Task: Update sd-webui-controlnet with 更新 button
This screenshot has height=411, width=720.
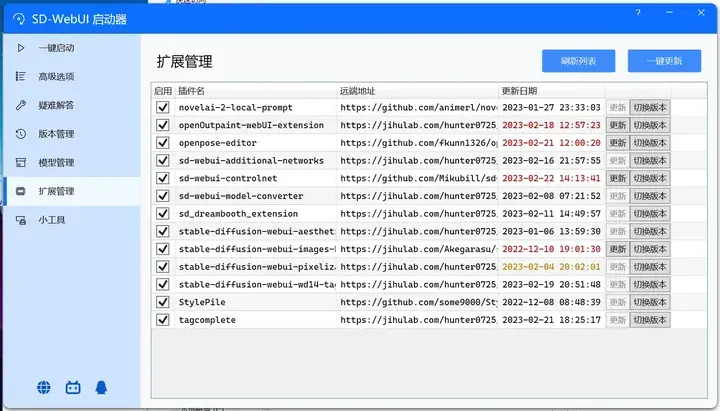Action: click(618, 178)
